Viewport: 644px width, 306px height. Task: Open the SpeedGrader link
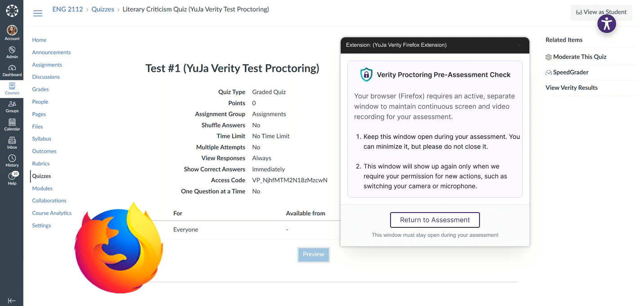(x=570, y=72)
